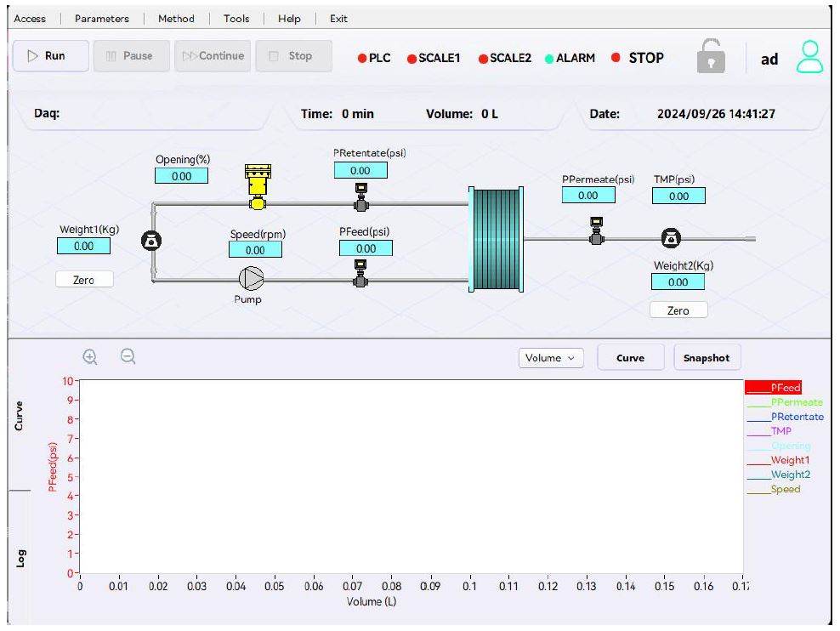Click the Continue button
Image resolution: width=840 pixels, height=631 pixels.
tap(213, 56)
